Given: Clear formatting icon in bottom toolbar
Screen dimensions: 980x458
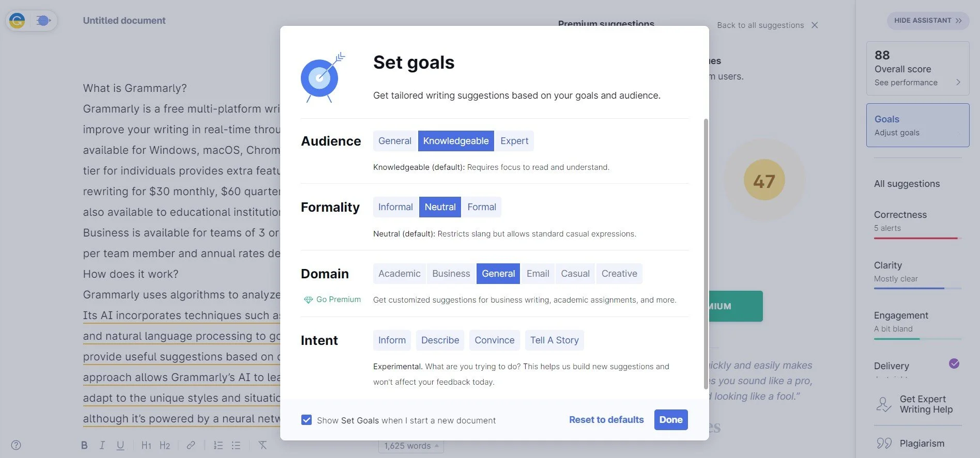Looking at the screenshot, I should point(263,445).
